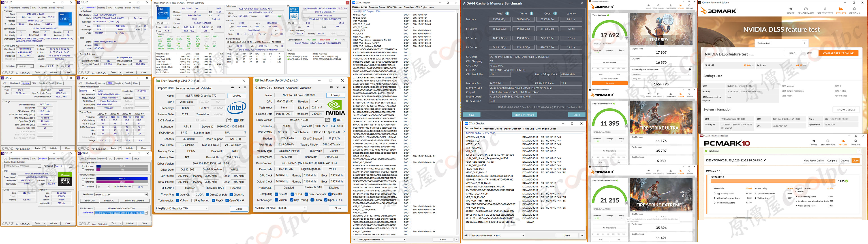Toggle OpenCL checkbox in RTX 3080 GPU-Z window
868x244 pixels.
tap(276, 194)
